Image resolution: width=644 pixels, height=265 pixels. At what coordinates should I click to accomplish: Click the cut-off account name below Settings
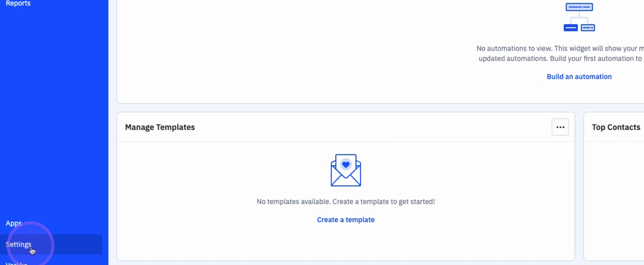[16, 263]
